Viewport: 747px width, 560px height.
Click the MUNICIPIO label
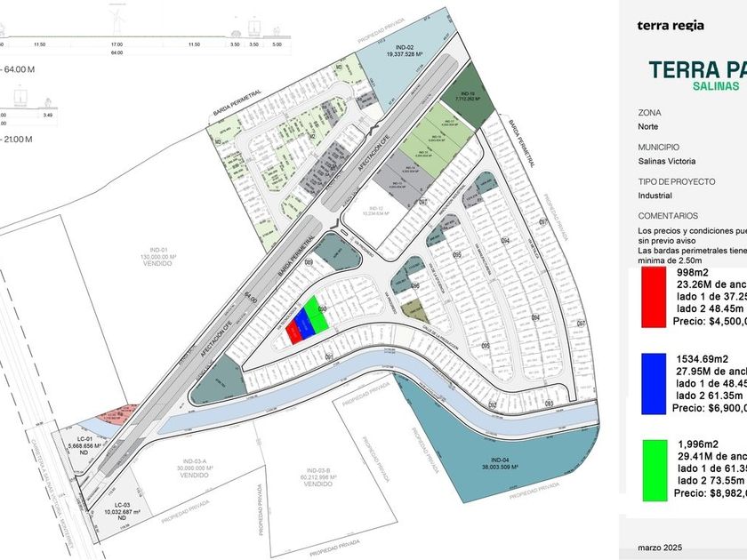658,148
